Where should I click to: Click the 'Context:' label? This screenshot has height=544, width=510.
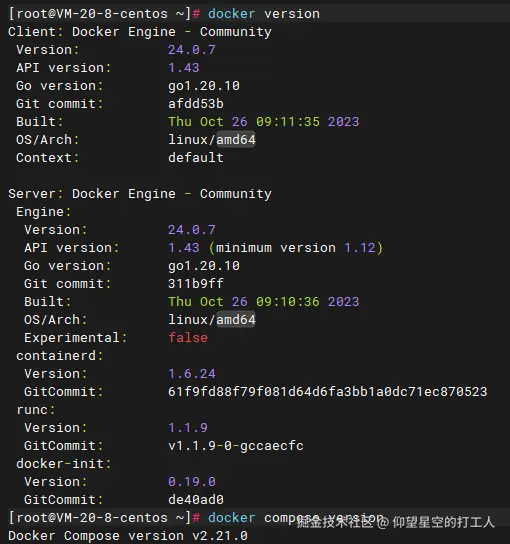pyautogui.click(x=48, y=158)
